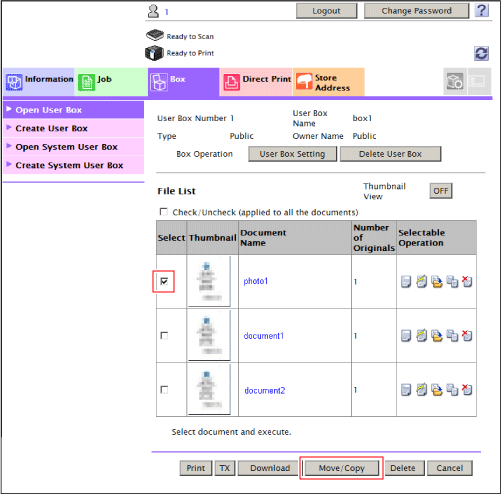Click the refresh icon
The height and width of the screenshot is (494, 501).
click(x=481, y=53)
